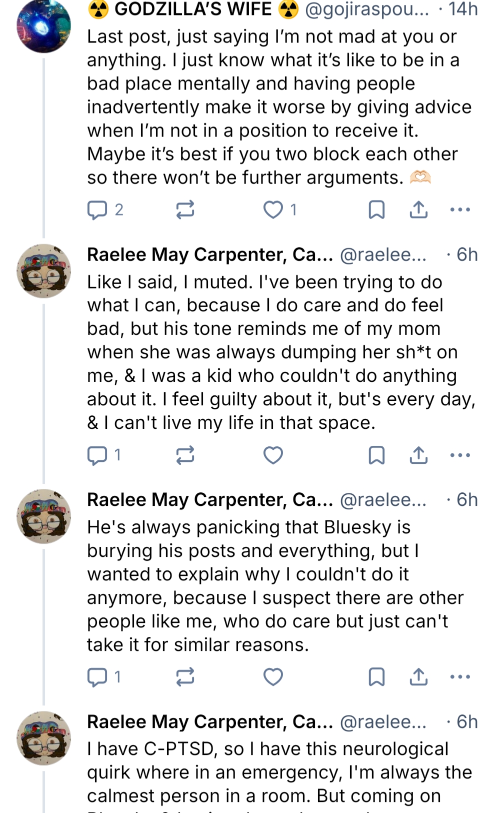Repost the 'Like I said, I muted' post
This screenshot has height=813, width=504.
pos(185,455)
